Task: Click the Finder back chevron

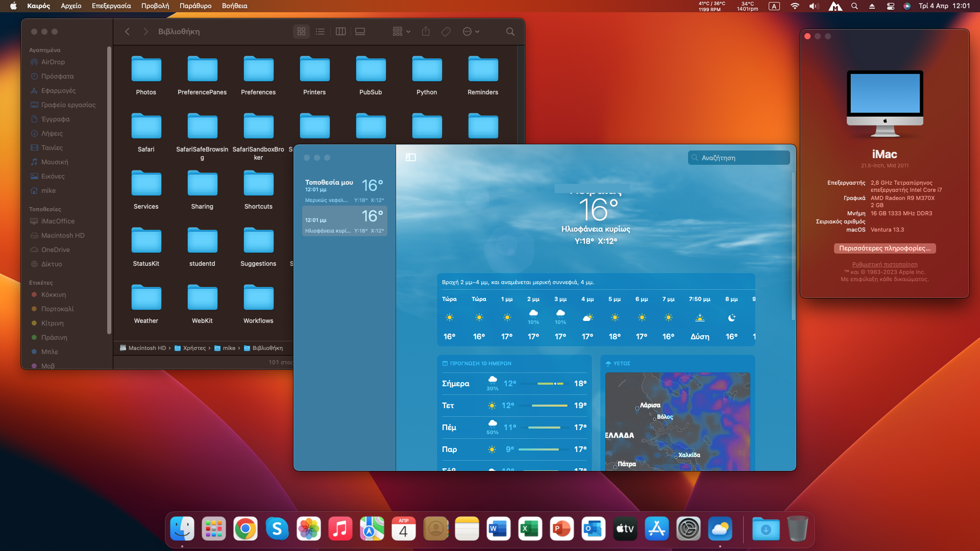Action: tap(127, 32)
